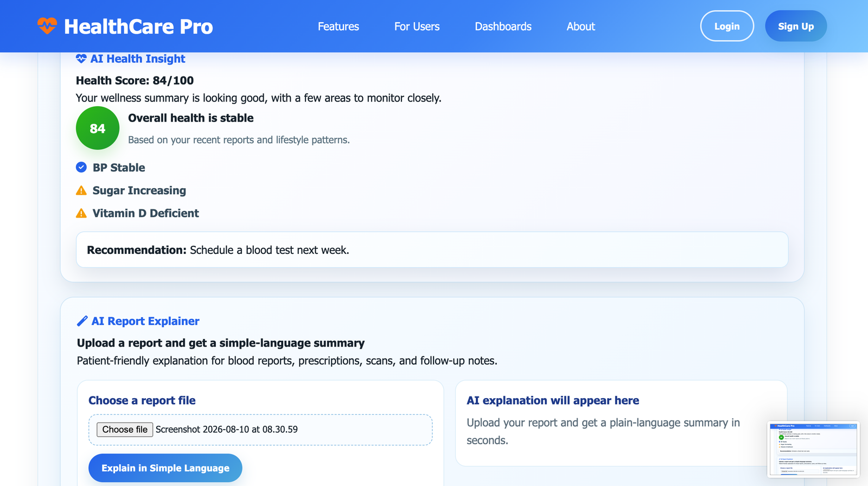Open the screenshot preview thumbnail
Image resolution: width=868 pixels, height=486 pixels.
click(x=813, y=449)
